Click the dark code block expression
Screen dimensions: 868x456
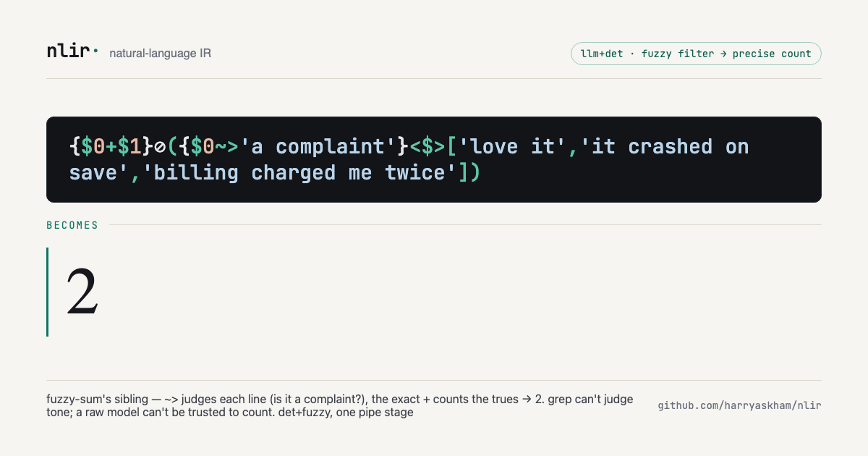[x=434, y=159]
